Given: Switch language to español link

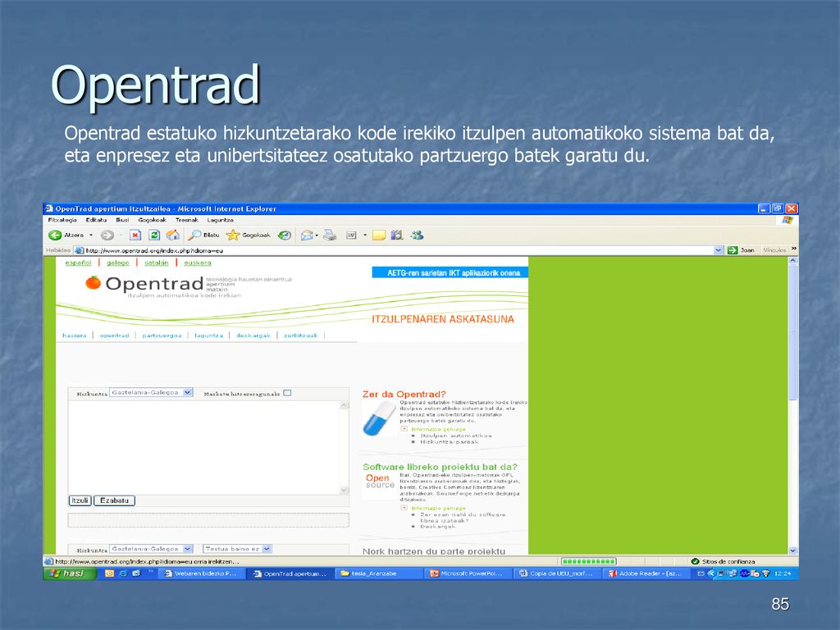Looking at the screenshot, I should tap(78, 262).
